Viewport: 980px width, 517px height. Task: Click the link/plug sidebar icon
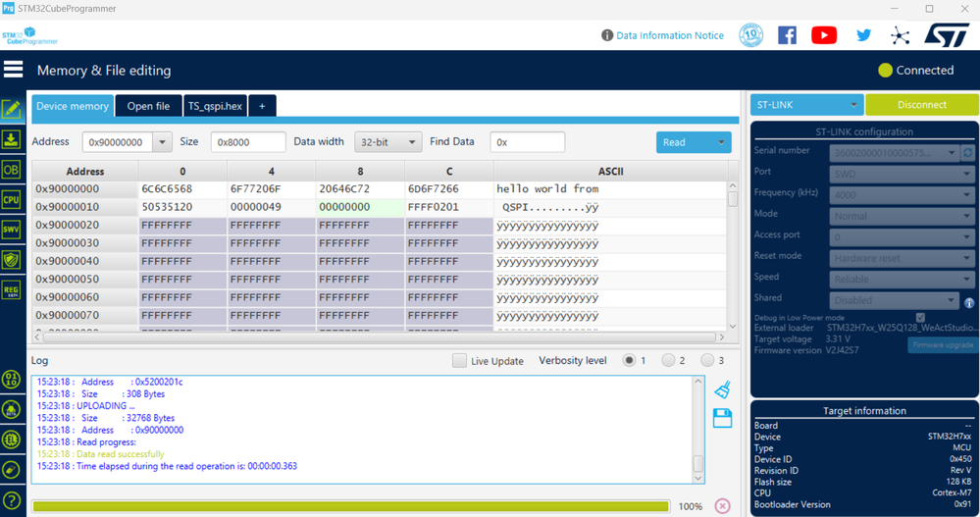(x=11, y=470)
